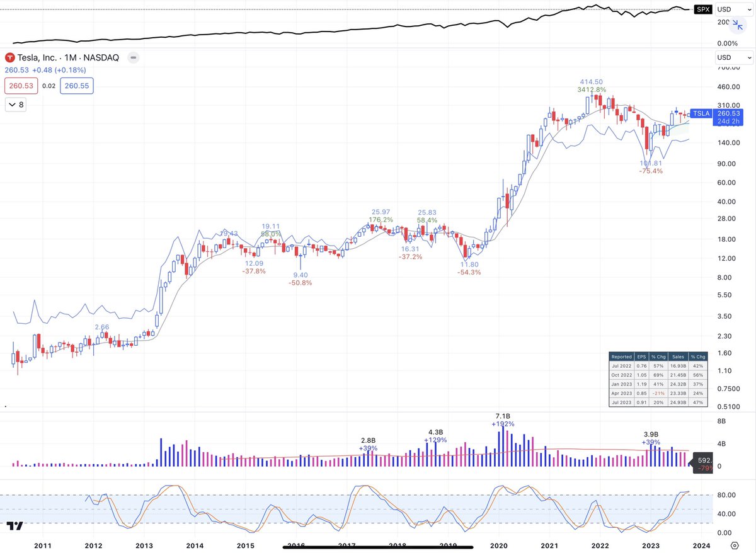Select the 2023 mark on time axis
This screenshot has width=756, height=553.
pos(650,545)
